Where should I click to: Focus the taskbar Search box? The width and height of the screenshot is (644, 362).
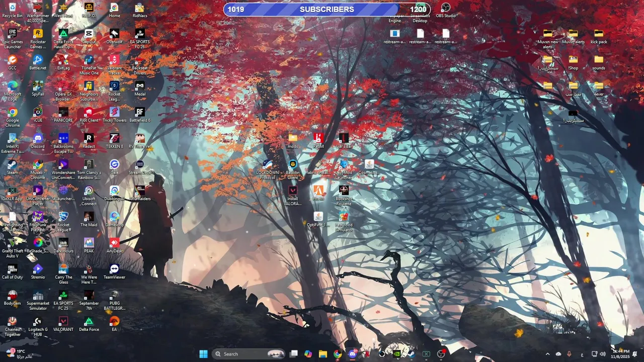pos(249,354)
